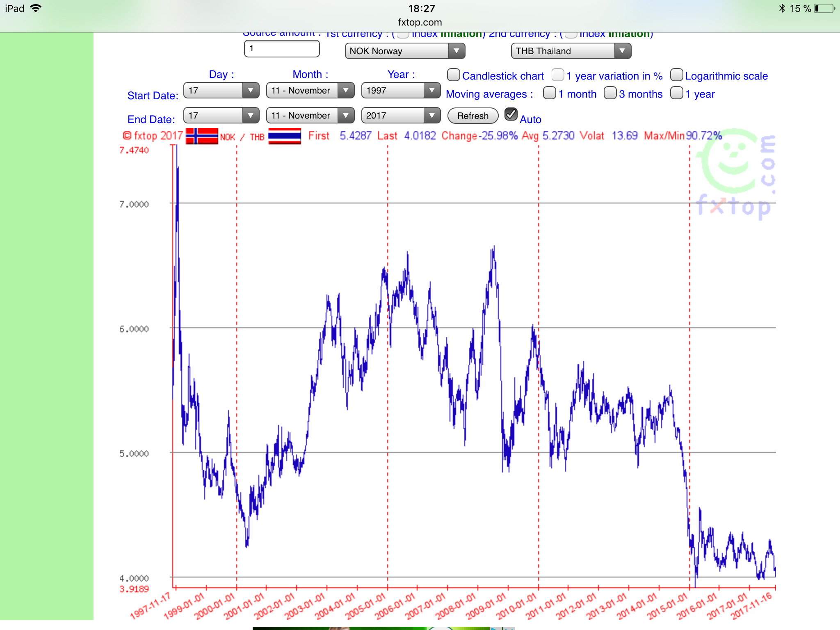This screenshot has height=630, width=840.
Task: Open the NOK Norway currency dropdown
Action: click(x=405, y=51)
